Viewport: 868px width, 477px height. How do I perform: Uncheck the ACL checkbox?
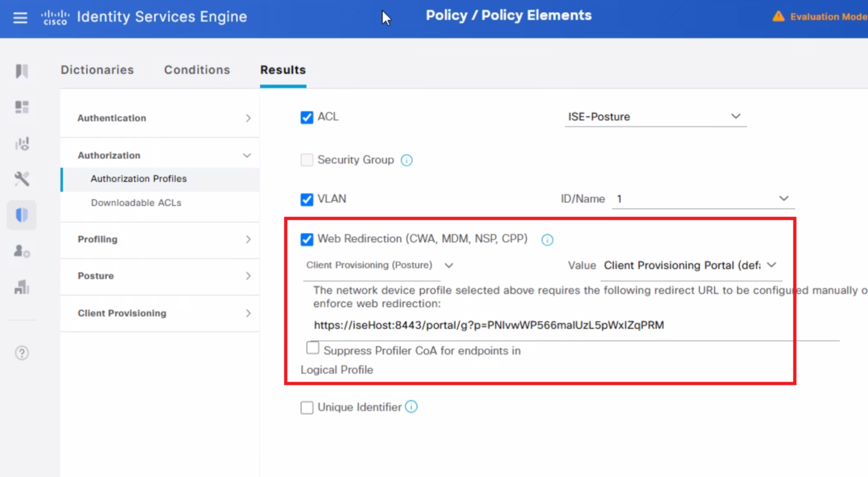pyautogui.click(x=307, y=118)
